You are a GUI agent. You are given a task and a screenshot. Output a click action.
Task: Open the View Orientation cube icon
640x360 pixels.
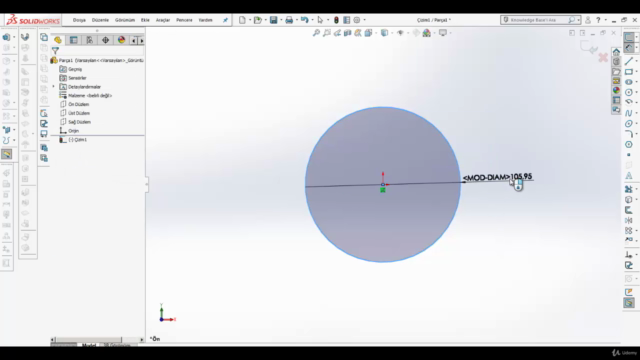(x=368, y=33)
